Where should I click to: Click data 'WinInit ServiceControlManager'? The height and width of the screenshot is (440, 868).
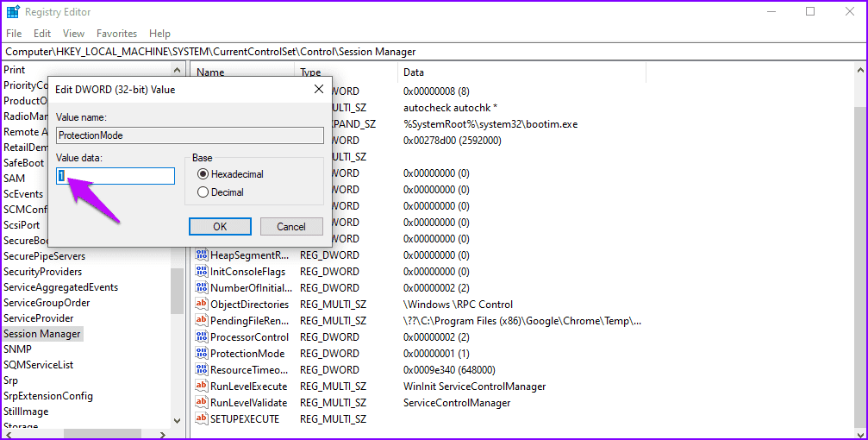click(x=474, y=387)
